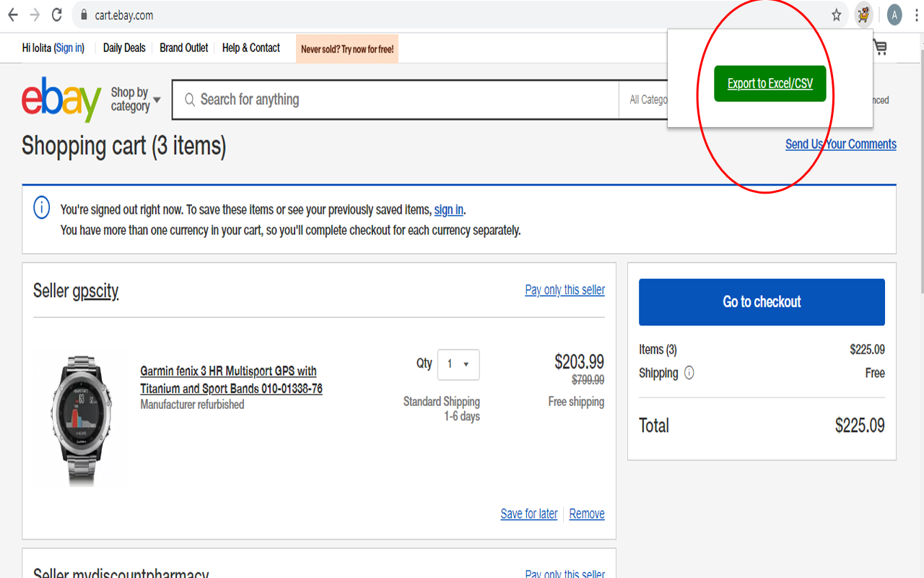
Task: Open Help & Contact
Action: point(250,48)
